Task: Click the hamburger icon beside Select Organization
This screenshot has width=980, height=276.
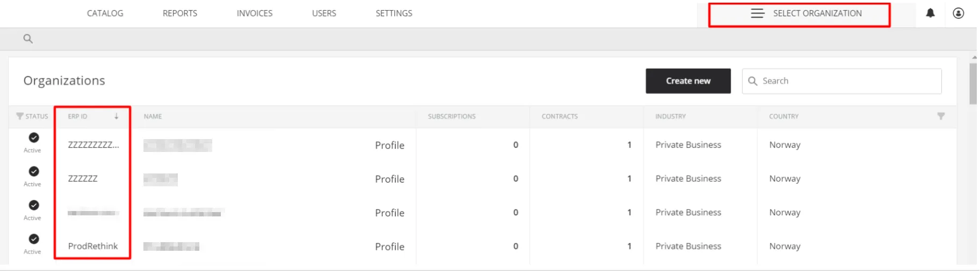Action: coord(758,13)
